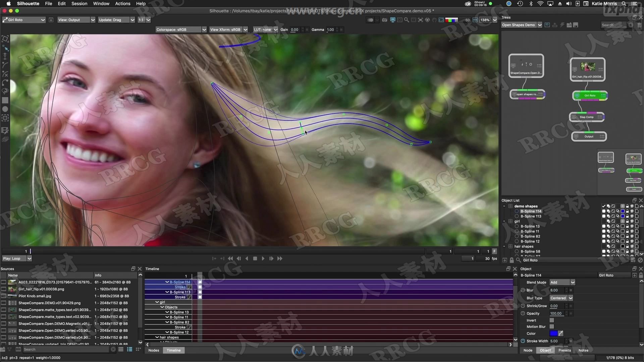The height and width of the screenshot is (362, 644).
Task: Toggle visibility of B-Spline 114 layer
Action: point(633,211)
